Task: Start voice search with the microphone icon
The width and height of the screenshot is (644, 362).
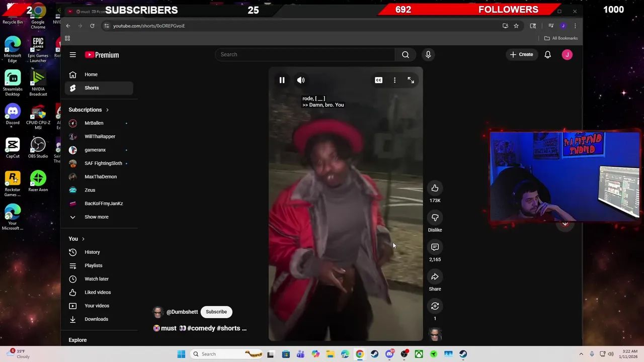Action: [x=428, y=54]
